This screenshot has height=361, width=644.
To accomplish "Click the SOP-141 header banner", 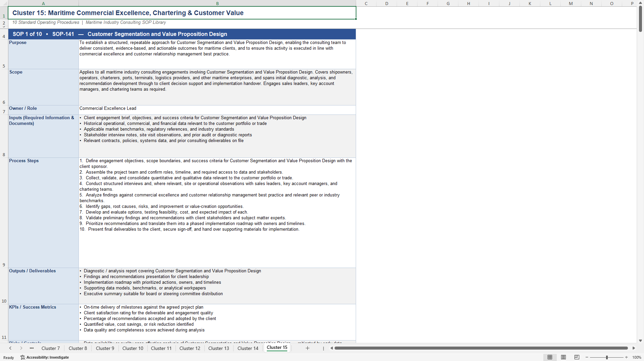I will [182, 34].
